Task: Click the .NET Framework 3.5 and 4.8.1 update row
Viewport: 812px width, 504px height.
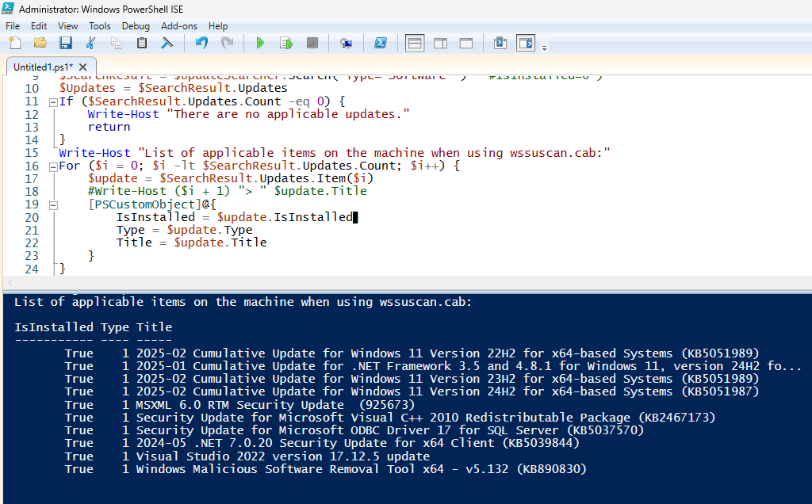Action: 433,366
